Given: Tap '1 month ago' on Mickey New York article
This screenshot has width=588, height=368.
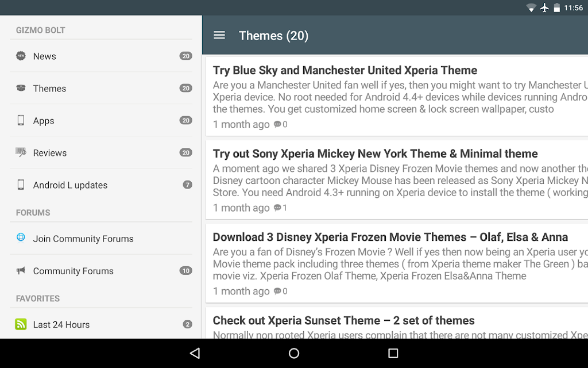Looking at the screenshot, I should [x=241, y=208].
